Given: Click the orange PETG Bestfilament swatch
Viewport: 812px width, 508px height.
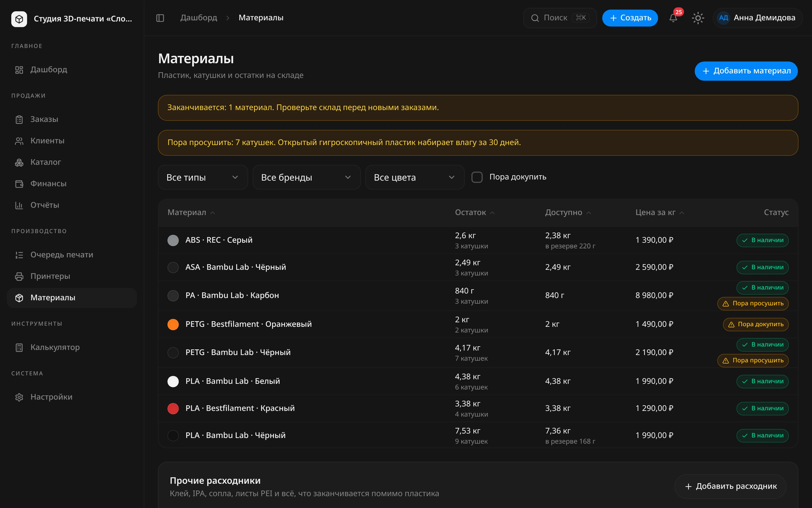Looking at the screenshot, I should (x=173, y=324).
